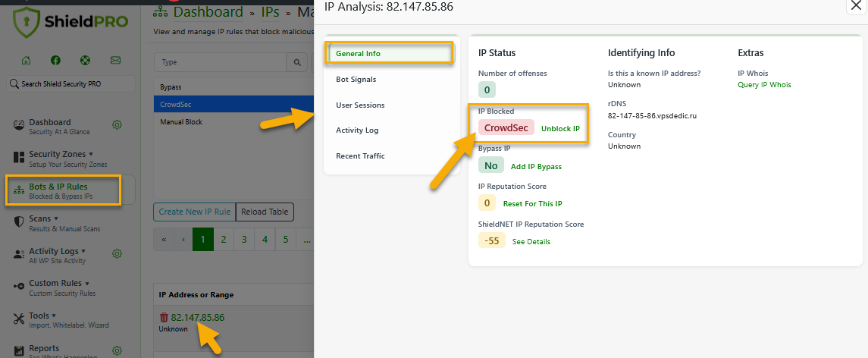Expand the Security Zones menu

[91, 154]
